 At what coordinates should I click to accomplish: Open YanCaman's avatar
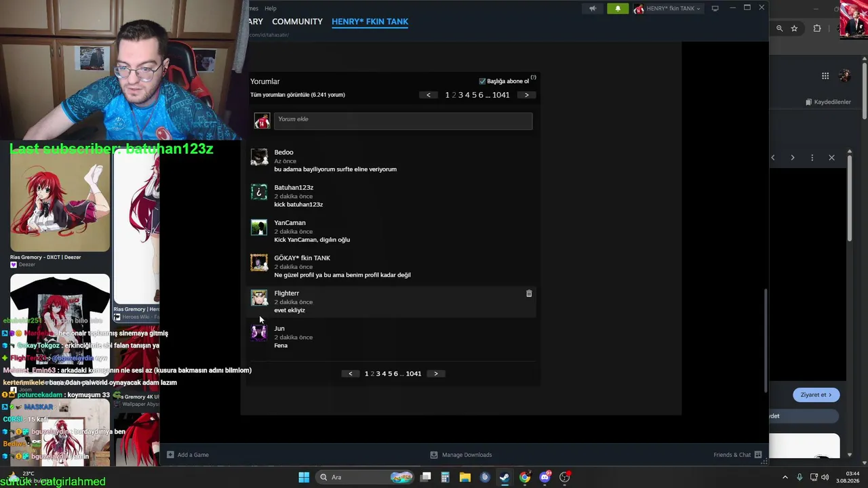(x=259, y=227)
